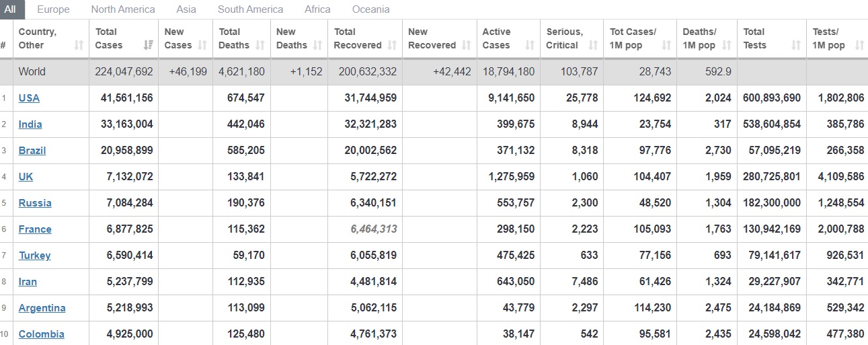Click UK active cases 1,275,959
Viewport: 868px width, 345px height.
click(x=512, y=176)
